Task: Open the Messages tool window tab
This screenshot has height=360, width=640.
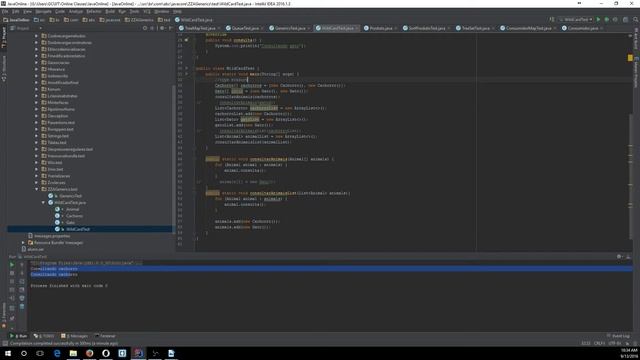Action: pos(74,336)
